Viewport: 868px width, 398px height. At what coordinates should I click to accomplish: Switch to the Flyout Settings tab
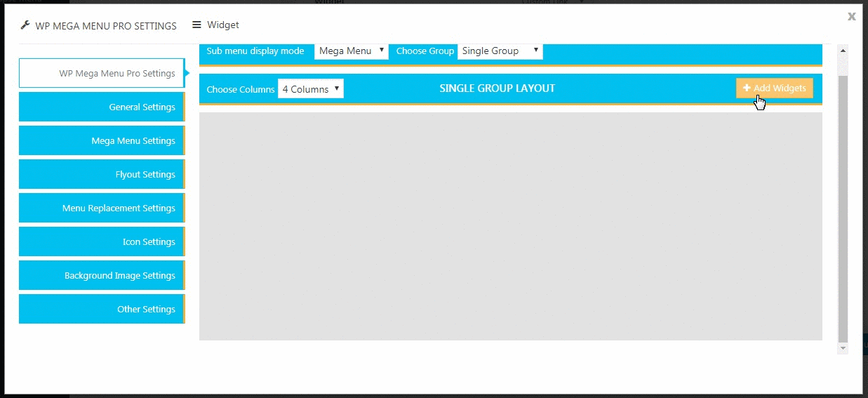tap(102, 174)
